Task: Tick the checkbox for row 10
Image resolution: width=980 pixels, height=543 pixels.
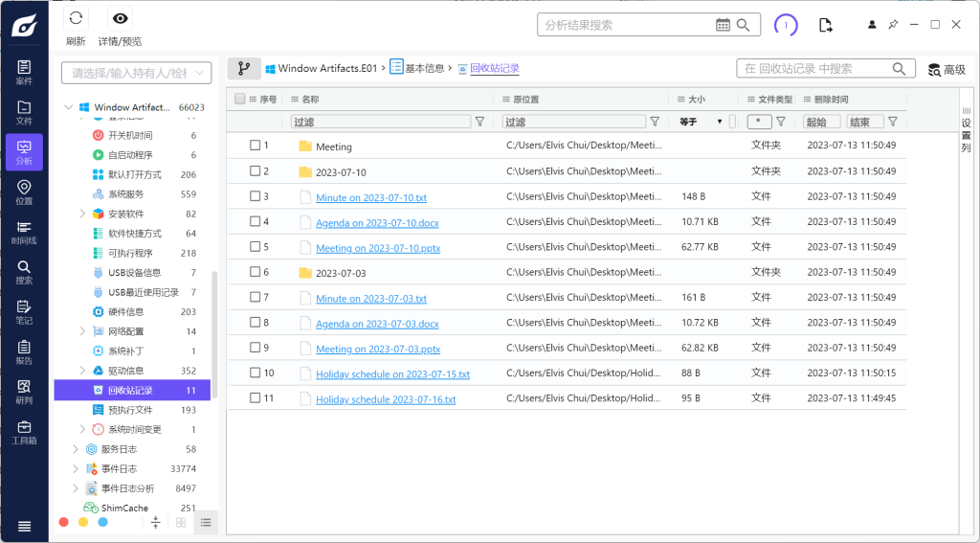Action: pos(256,373)
